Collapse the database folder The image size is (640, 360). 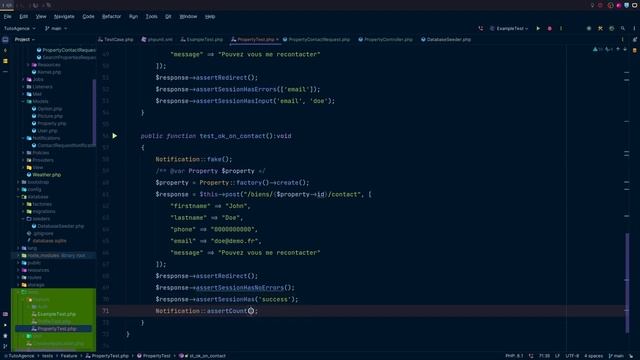(19, 197)
